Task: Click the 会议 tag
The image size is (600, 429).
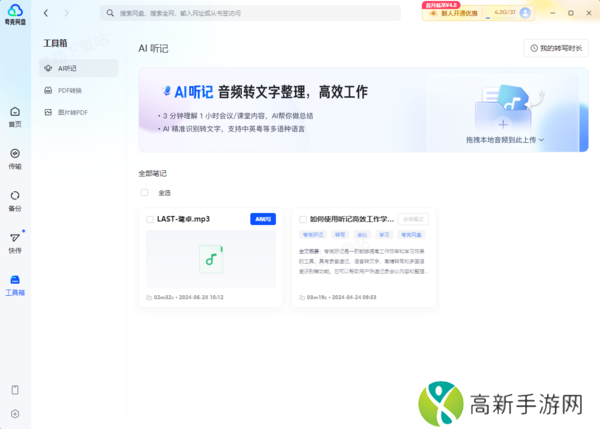Action: click(362, 235)
